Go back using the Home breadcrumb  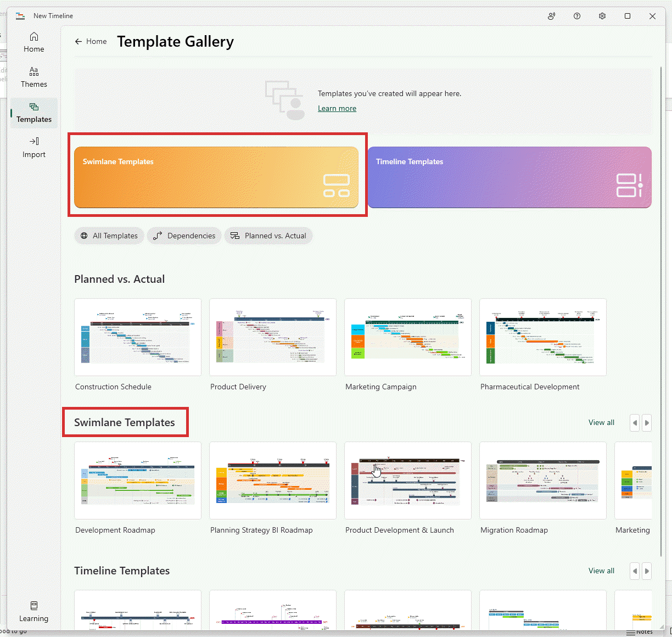tap(91, 41)
